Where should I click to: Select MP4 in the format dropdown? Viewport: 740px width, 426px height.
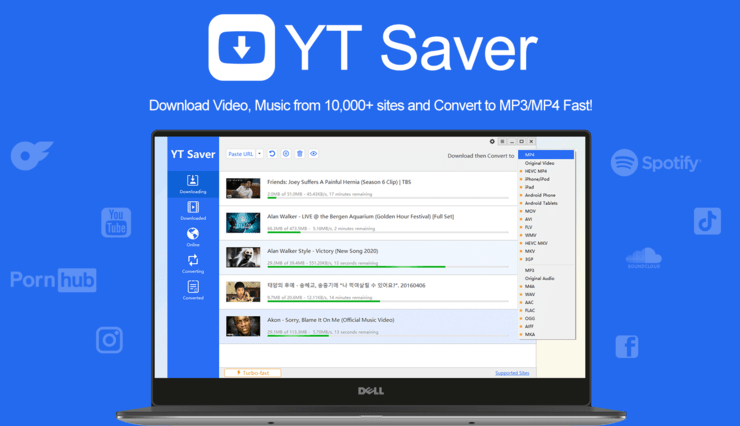(x=546, y=155)
